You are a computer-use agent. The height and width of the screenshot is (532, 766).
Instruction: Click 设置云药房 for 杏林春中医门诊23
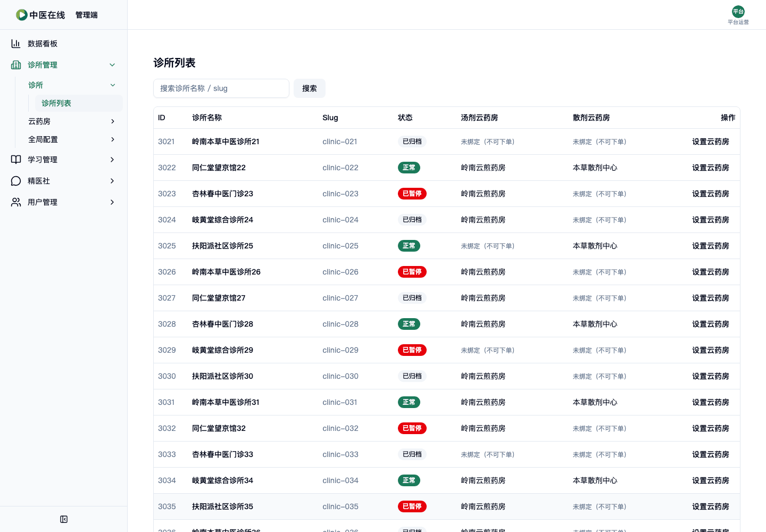click(x=711, y=194)
